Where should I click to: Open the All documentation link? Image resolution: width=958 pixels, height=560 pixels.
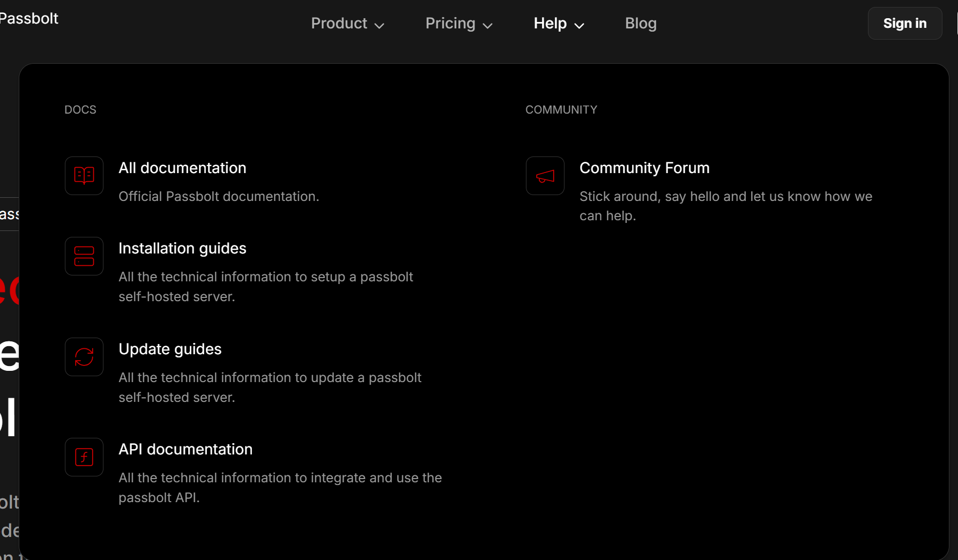182,168
